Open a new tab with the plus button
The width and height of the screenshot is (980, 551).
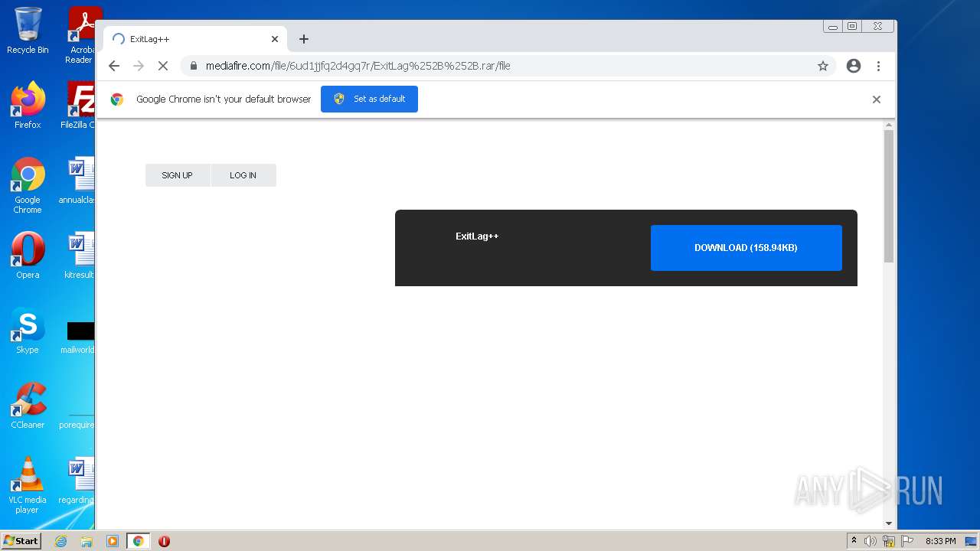pyautogui.click(x=304, y=39)
